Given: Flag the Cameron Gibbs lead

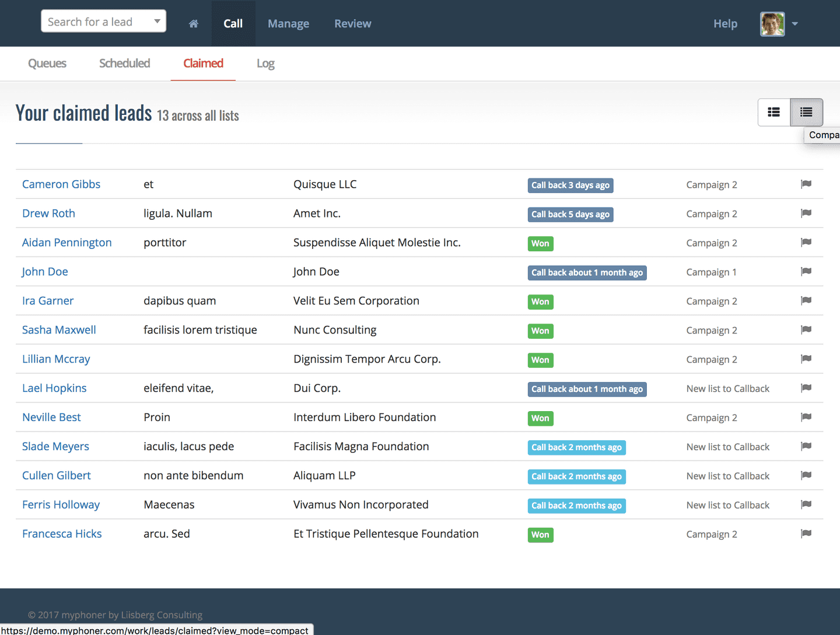Looking at the screenshot, I should (806, 184).
